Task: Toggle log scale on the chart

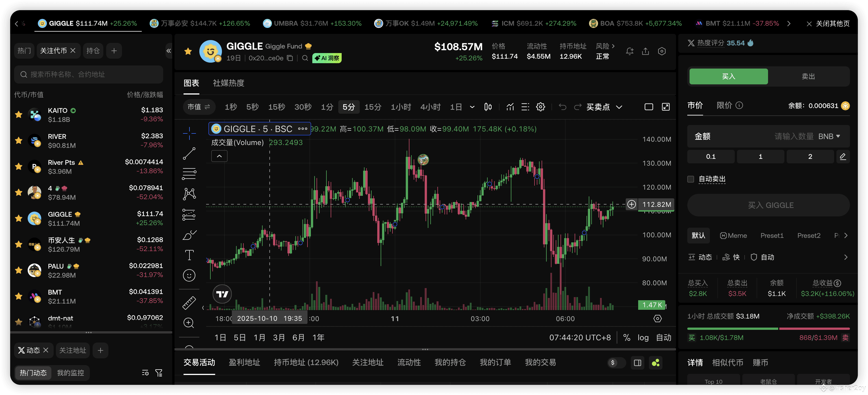Action: click(643, 337)
